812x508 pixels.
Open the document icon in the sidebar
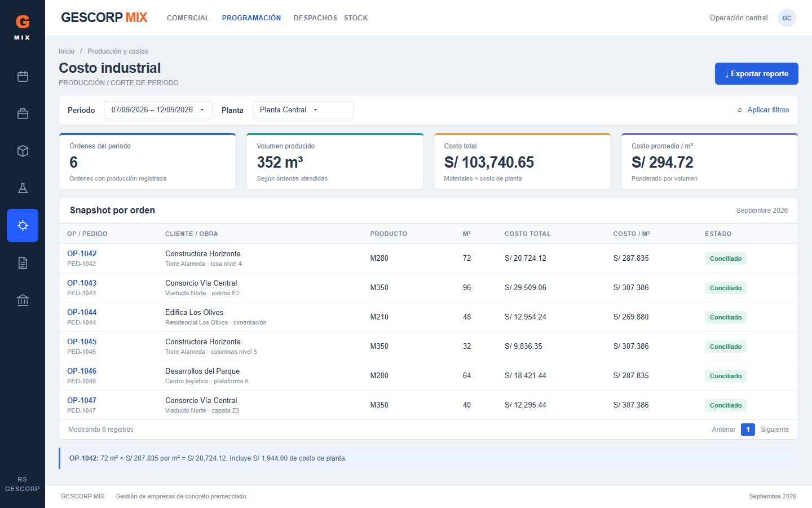(23, 262)
